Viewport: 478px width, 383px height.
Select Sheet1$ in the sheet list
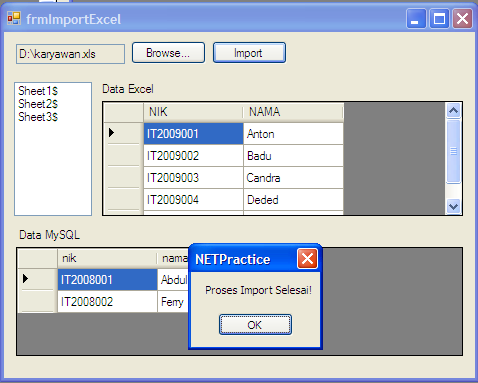[x=38, y=91]
